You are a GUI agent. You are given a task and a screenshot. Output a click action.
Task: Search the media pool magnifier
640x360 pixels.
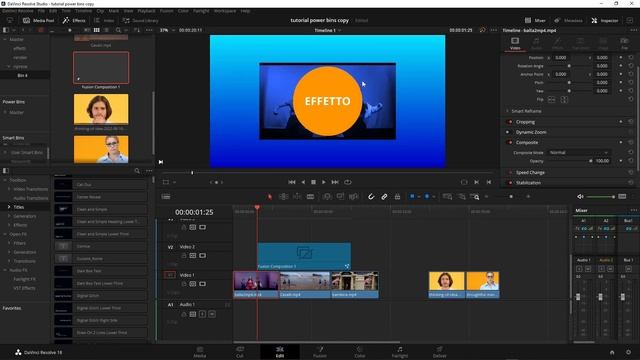pos(118,30)
